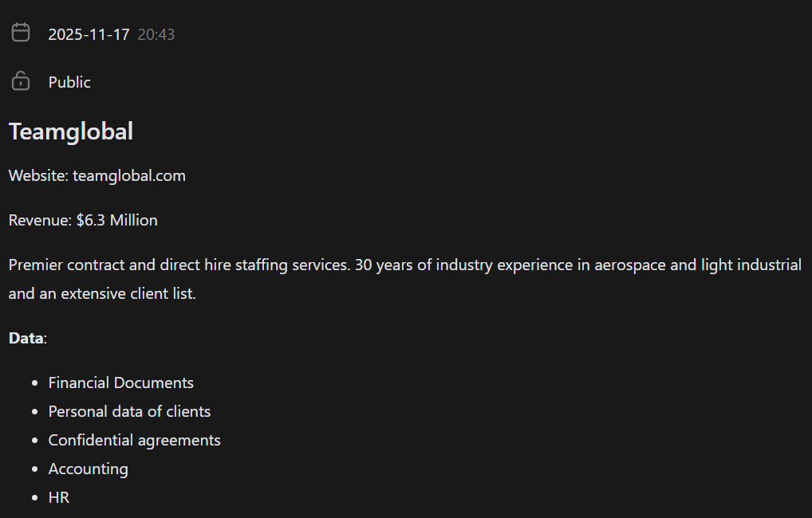Select the Accounting list item

pos(88,469)
